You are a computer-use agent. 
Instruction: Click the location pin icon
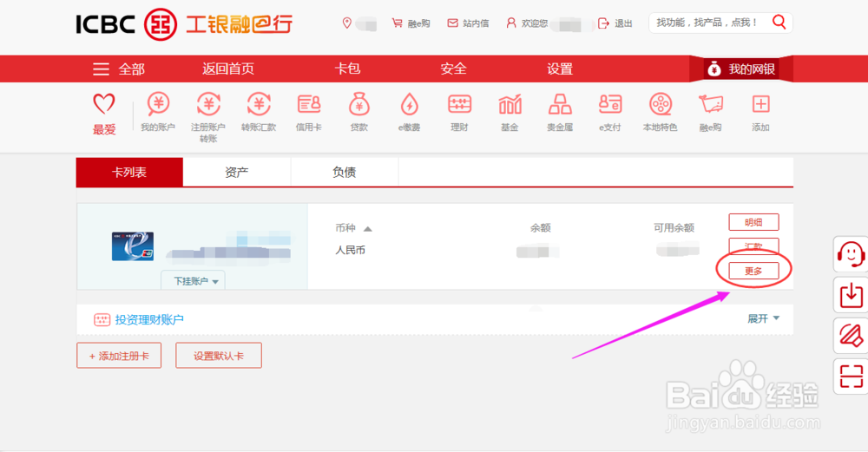[347, 23]
